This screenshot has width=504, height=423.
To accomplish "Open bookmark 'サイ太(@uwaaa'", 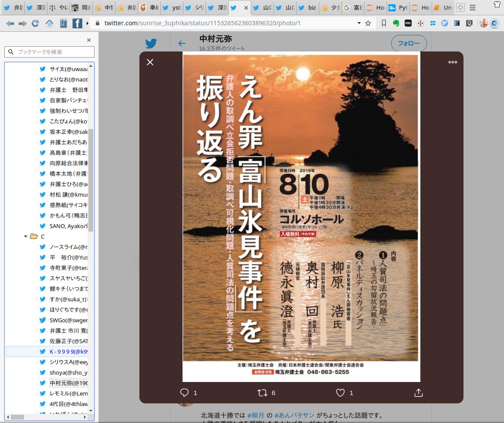I will coord(64,69).
